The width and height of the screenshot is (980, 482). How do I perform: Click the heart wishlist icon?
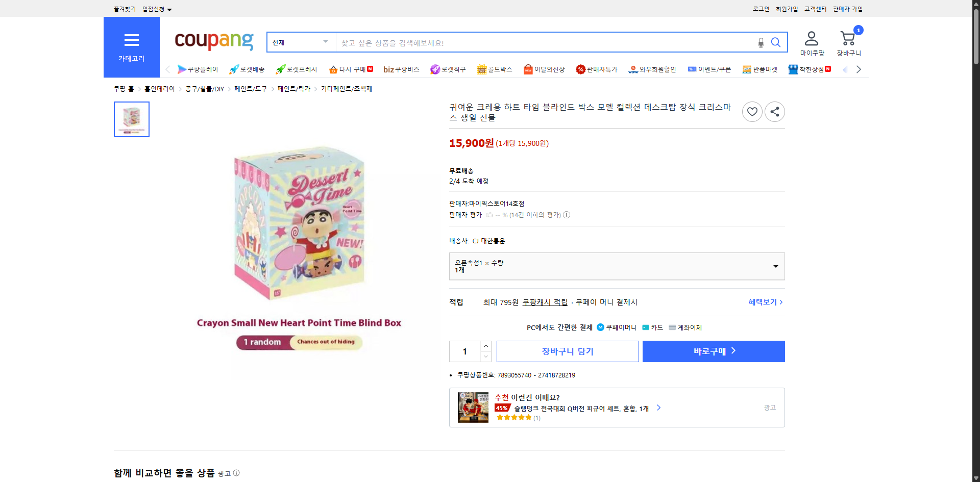click(752, 112)
